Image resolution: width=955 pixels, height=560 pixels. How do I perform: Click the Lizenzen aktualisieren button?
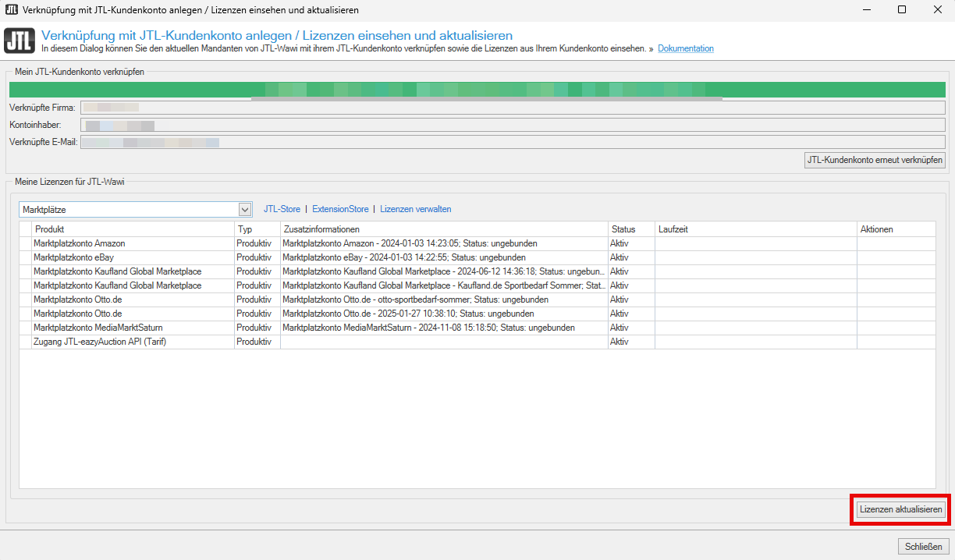coord(900,509)
